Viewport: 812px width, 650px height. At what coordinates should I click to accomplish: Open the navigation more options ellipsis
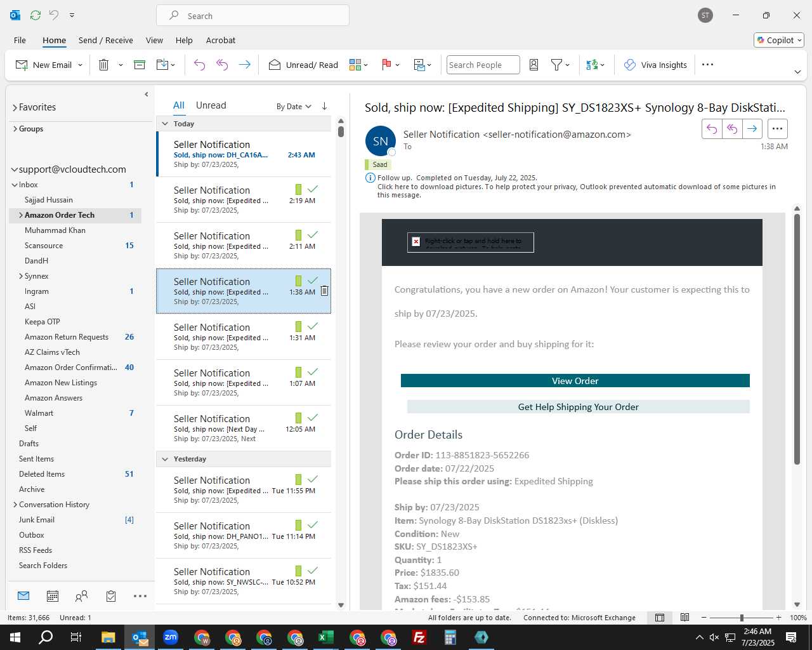(x=140, y=596)
